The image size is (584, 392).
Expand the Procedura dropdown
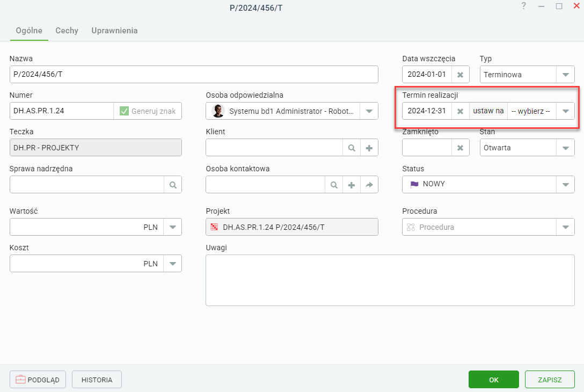coord(565,227)
